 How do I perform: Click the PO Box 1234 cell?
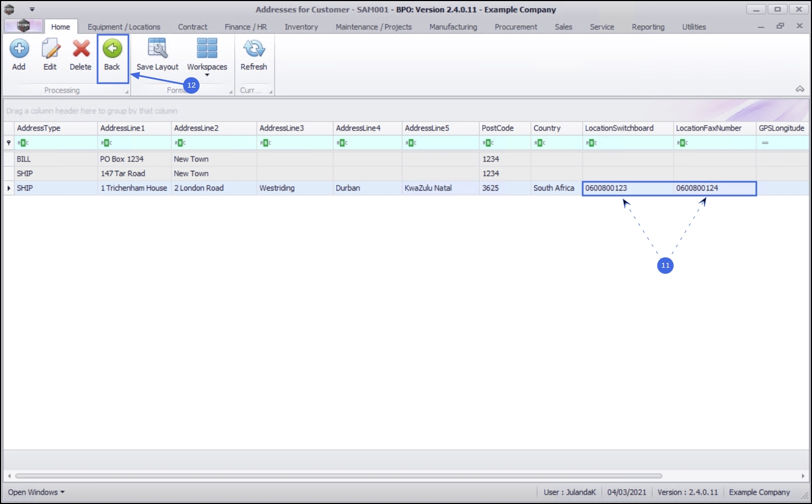click(135, 159)
